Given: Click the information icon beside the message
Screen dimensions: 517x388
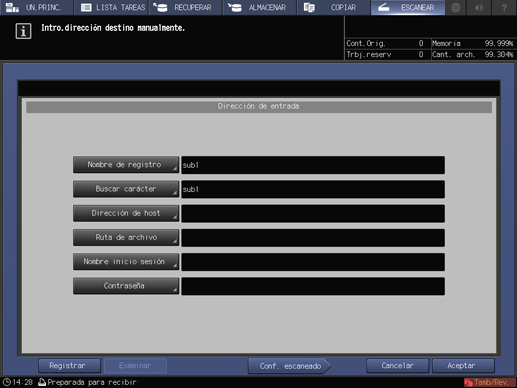Looking at the screenshot, I should click(23, 31).
